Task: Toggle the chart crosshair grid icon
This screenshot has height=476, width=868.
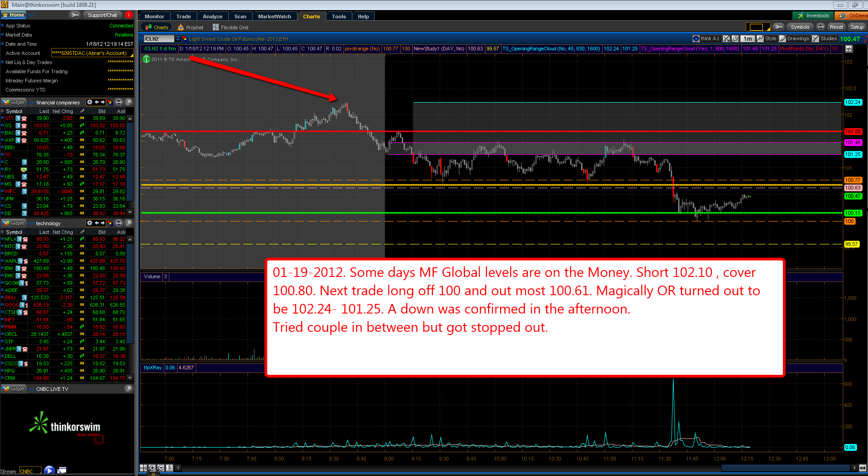Action: point(144,468)
